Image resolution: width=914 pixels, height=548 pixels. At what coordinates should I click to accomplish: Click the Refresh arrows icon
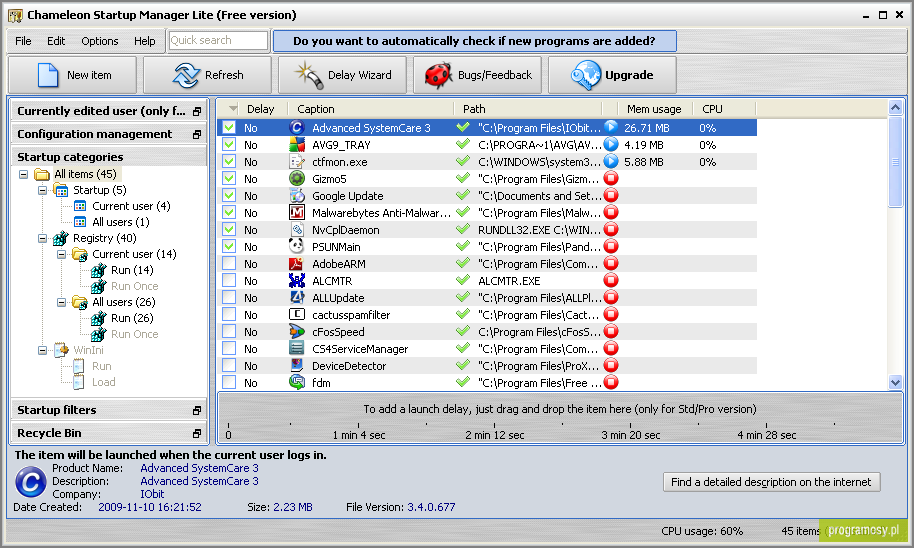[x=187, y=75]
